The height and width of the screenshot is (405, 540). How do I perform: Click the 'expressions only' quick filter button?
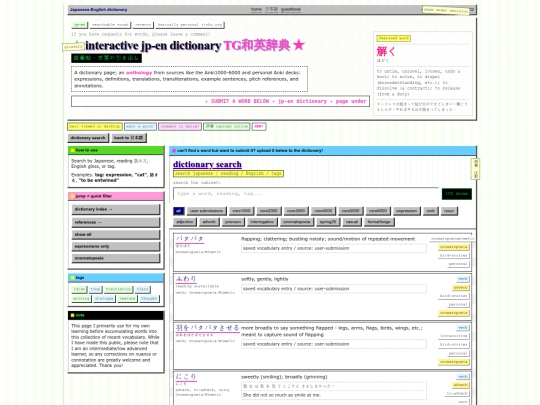(x=116, y=246)
